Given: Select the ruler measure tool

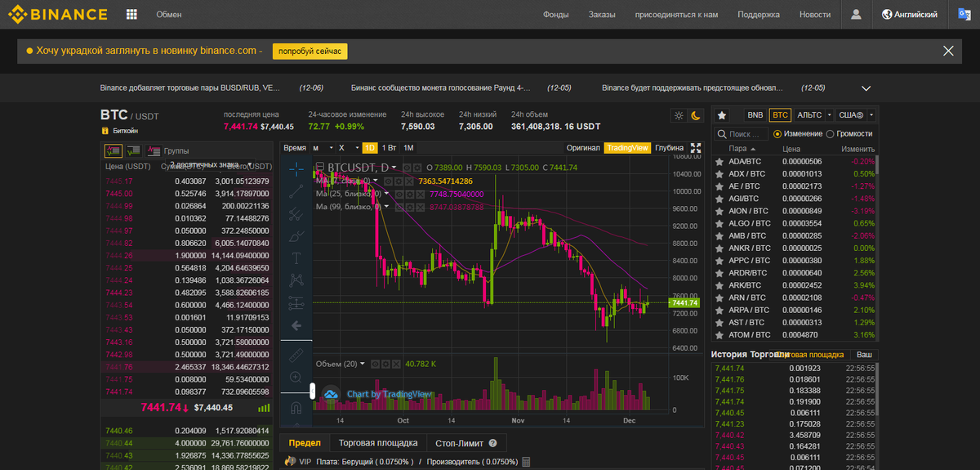Looking at the screenshot, I should click(x=296, y=355).
